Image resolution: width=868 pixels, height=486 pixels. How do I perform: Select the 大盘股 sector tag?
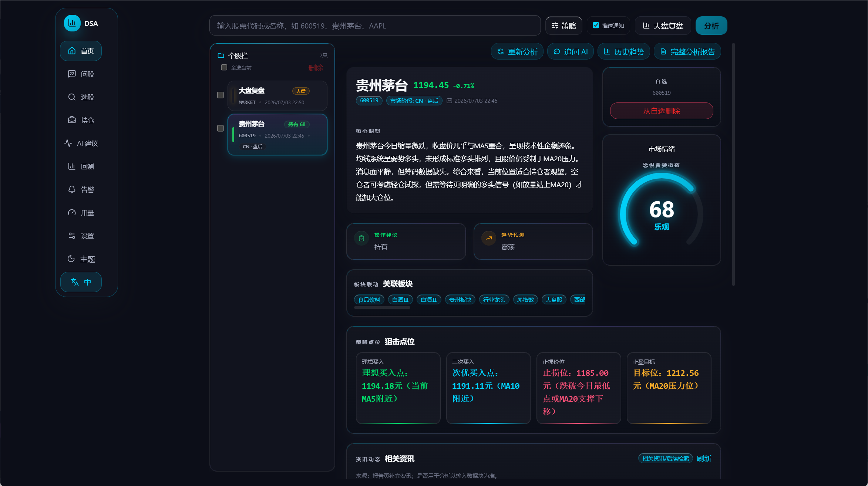click(554, 300)
